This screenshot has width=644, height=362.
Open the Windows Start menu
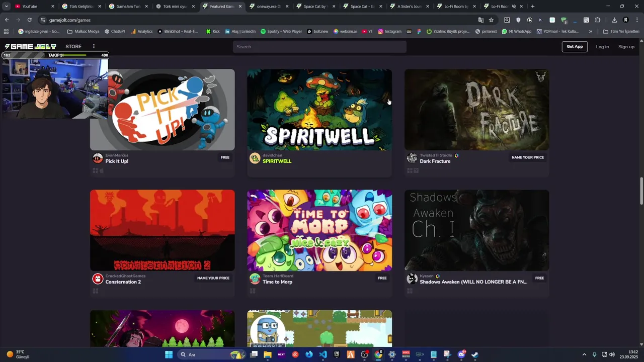[169, 354]
